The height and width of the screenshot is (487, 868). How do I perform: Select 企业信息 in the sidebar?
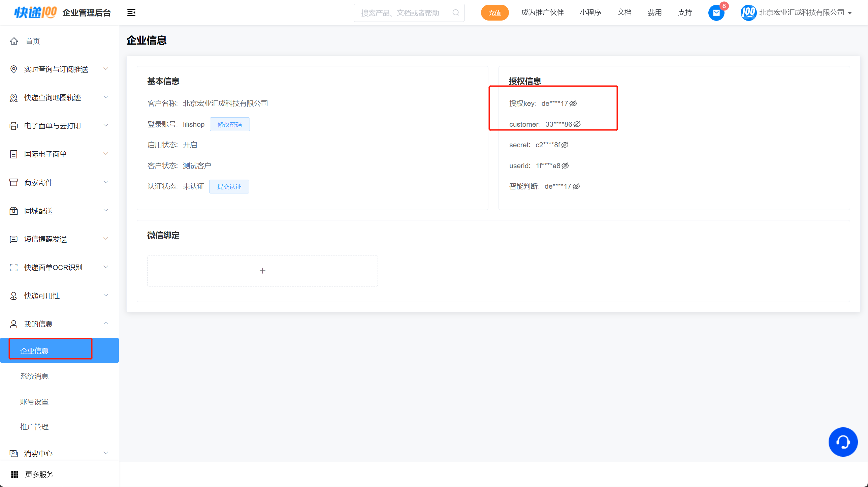click(x=59, y=351)
